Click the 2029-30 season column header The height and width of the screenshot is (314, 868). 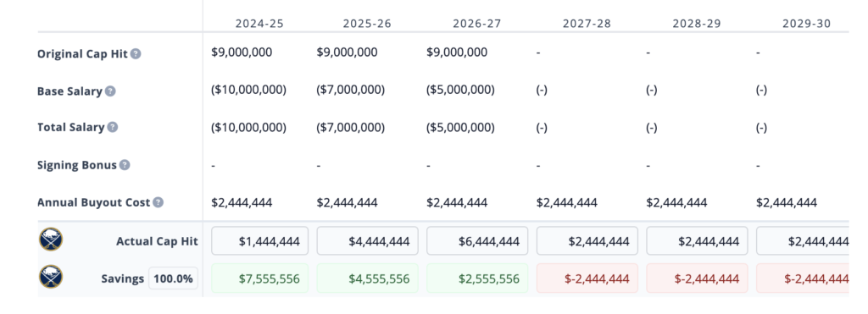click(x=807, y=24)
